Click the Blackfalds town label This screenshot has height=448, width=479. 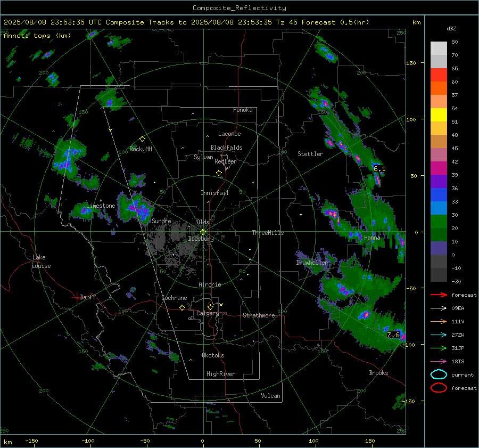(x=226, y=148)
